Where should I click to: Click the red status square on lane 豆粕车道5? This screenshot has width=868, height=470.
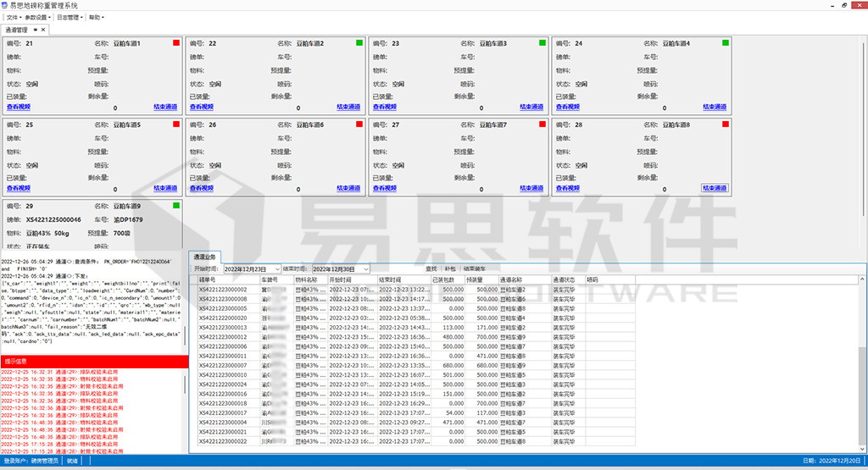[176, 124]
